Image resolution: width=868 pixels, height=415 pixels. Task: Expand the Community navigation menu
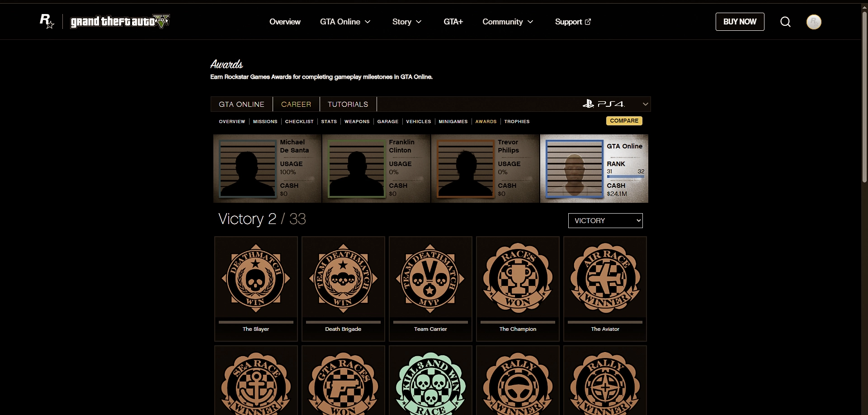tap(507, 22)
